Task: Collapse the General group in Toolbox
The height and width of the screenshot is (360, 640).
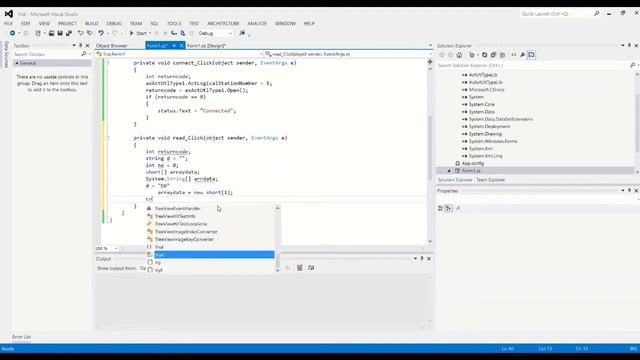Action: [x=17, y=63]
